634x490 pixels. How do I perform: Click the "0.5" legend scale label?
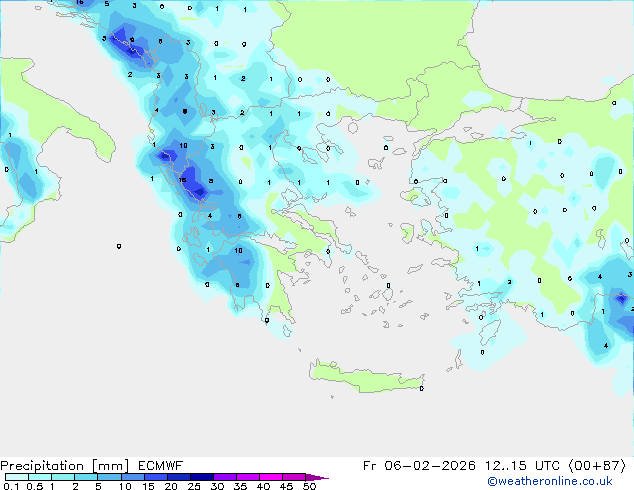(x=35, y=486)
